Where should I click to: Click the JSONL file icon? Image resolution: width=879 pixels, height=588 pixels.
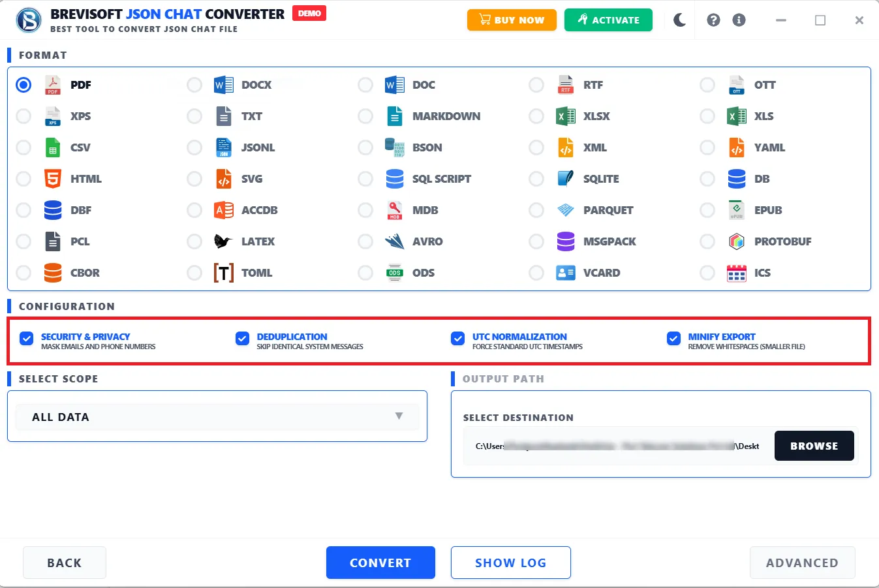[224, 147]
